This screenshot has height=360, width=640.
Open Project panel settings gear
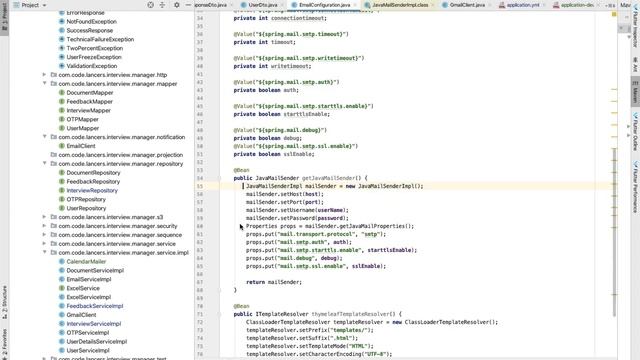pyautogui.click(x=176, y=5)
